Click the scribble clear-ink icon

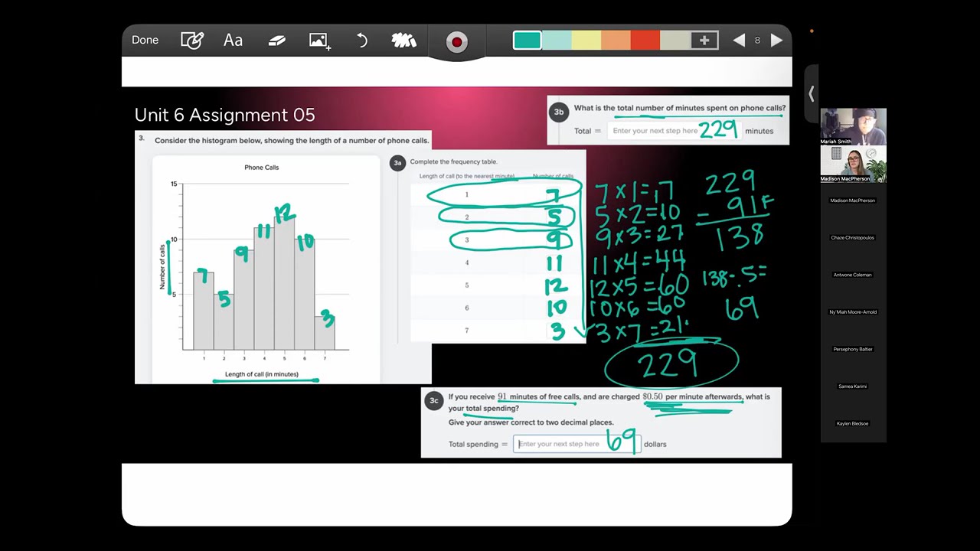click(403, 41)
